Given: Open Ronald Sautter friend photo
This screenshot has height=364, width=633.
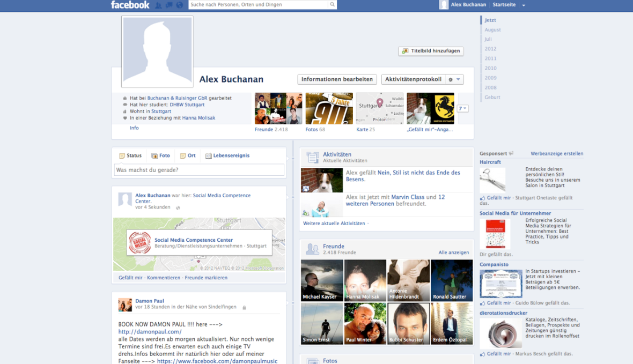Looking at the screenshot, I should (452, 280).
